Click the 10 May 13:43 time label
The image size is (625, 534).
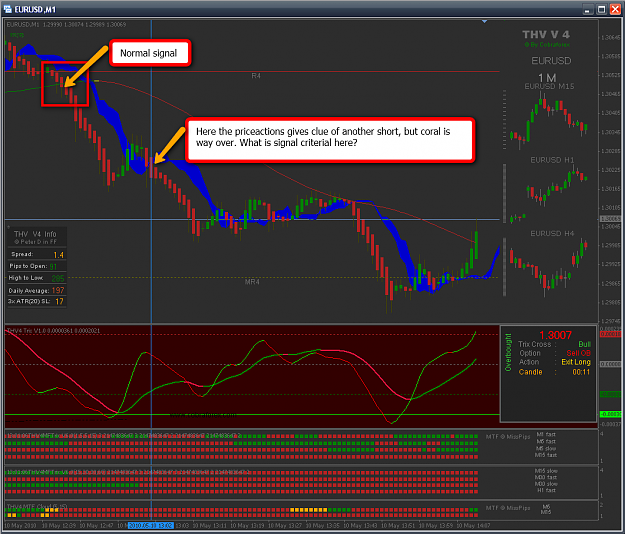coord(360,526)
